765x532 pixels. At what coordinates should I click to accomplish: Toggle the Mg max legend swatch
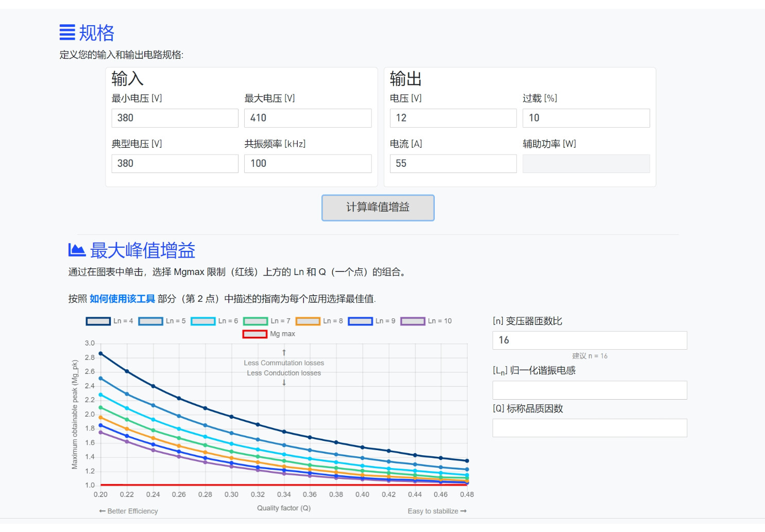(255, 334)
